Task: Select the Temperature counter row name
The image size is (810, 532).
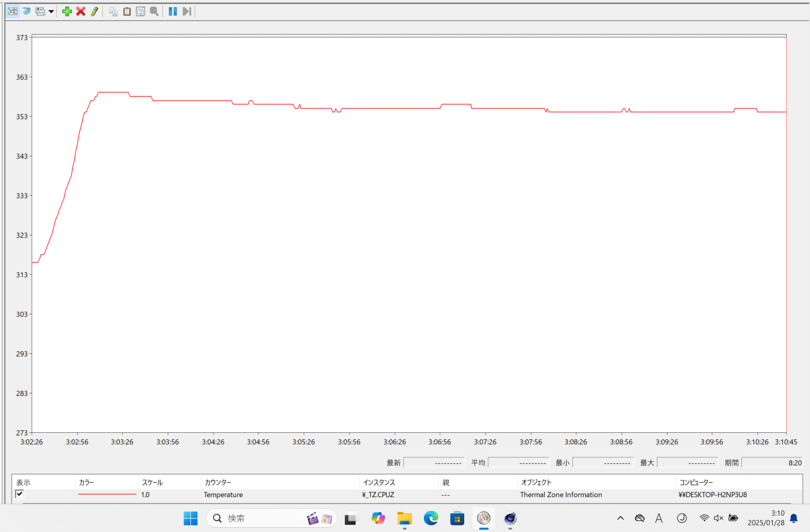Action: pyautogui.click(x=223, y=495)
